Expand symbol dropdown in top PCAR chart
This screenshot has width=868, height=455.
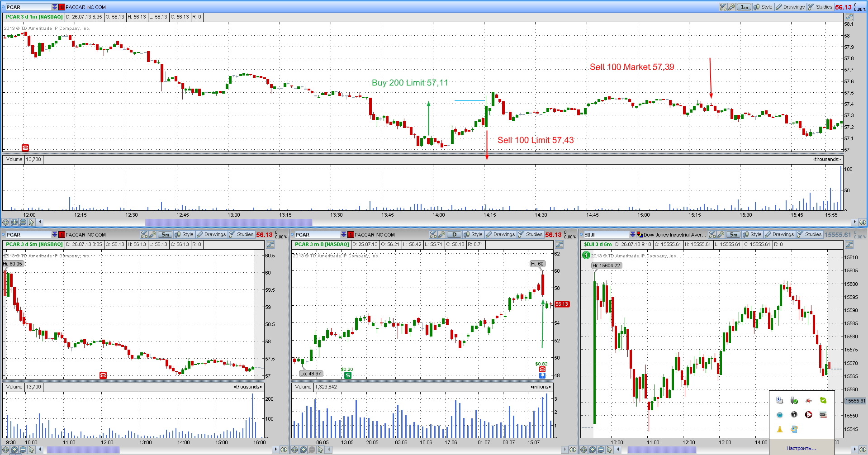[55, 7]
